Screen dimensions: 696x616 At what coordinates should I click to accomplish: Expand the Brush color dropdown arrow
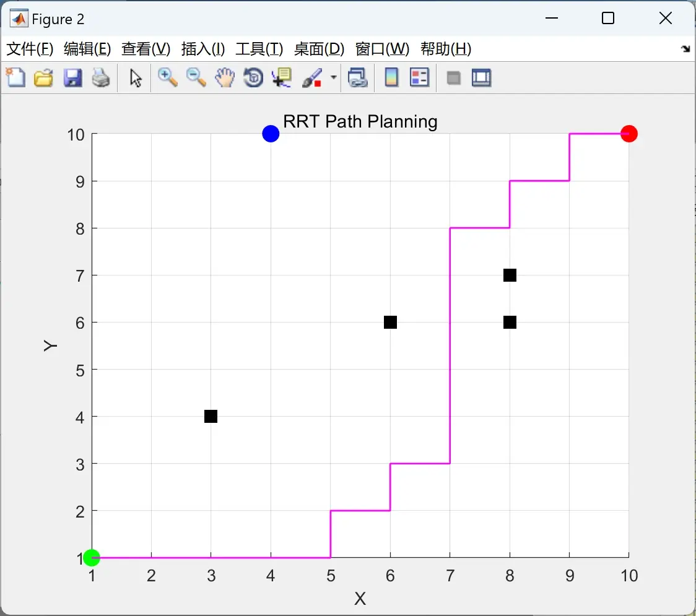coord(333,77)
